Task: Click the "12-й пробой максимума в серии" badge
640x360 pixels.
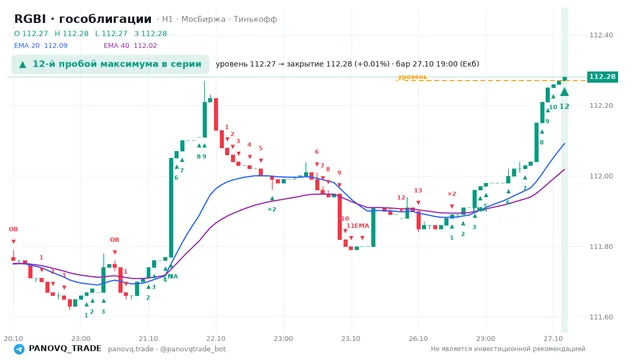Action: click(x=110, y=64)
